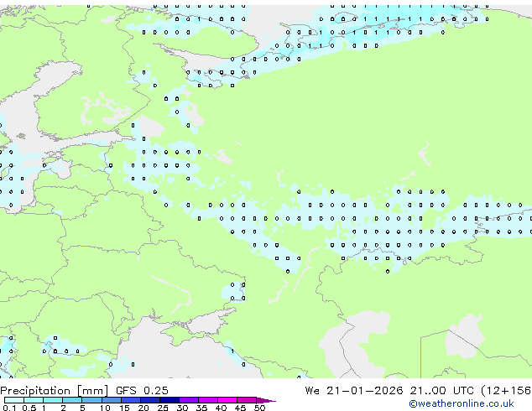Select the 25–30 mm navy swatch
Image resolution: width=532 pixels, height=411 pixels.
point(169,400)
